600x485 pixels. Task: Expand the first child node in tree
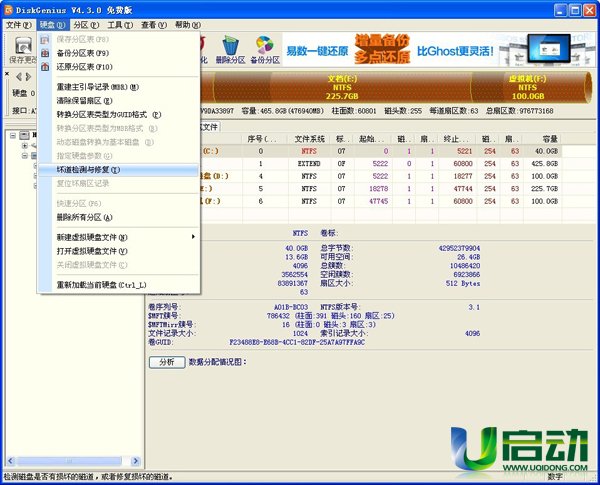(x=24, y=145)
